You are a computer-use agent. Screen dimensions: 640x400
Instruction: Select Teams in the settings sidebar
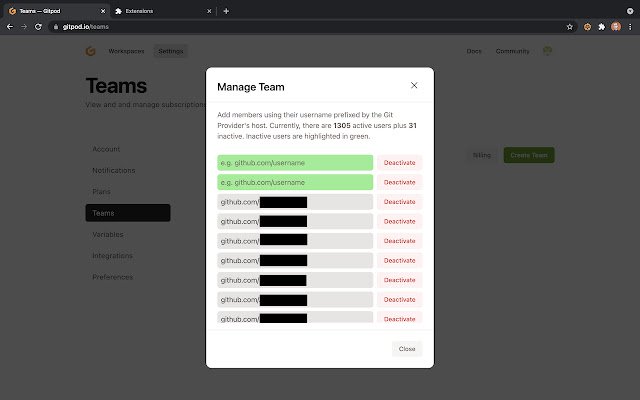[x=128, y=213]
